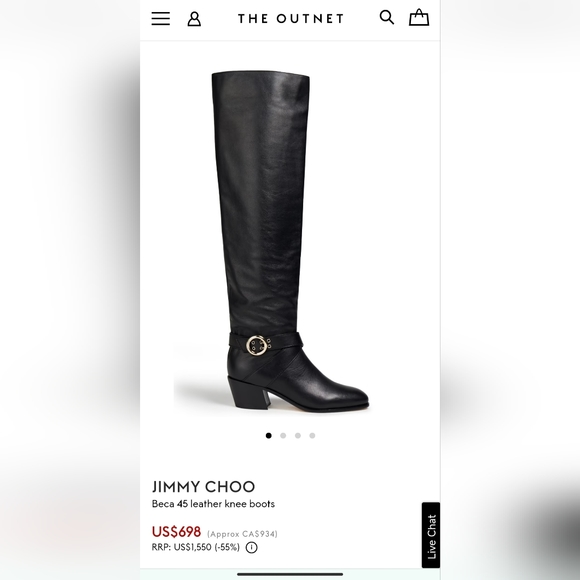Tap the boot heel in the photo
580x580 pixels.
tap(250, 393)
